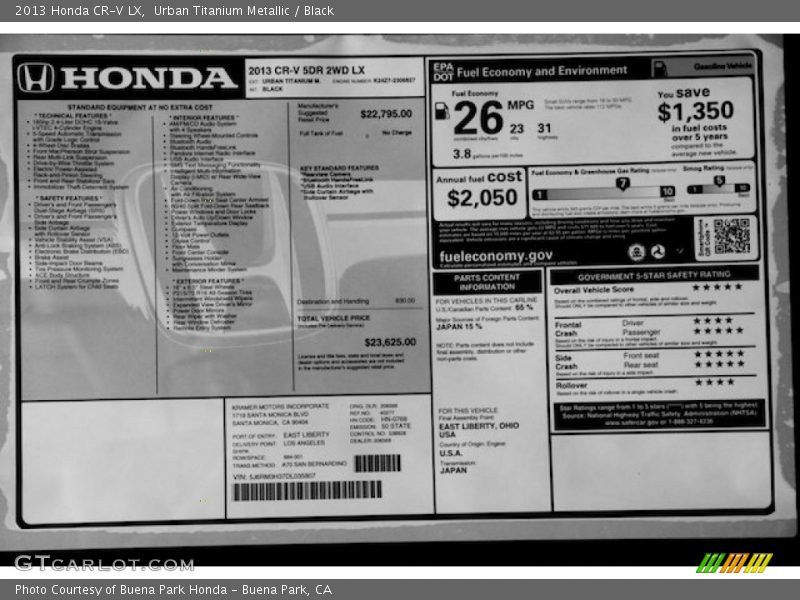Click the Overall Vehicle Score star rating
This screenshot has height=600, width=800.
point(717,287)
